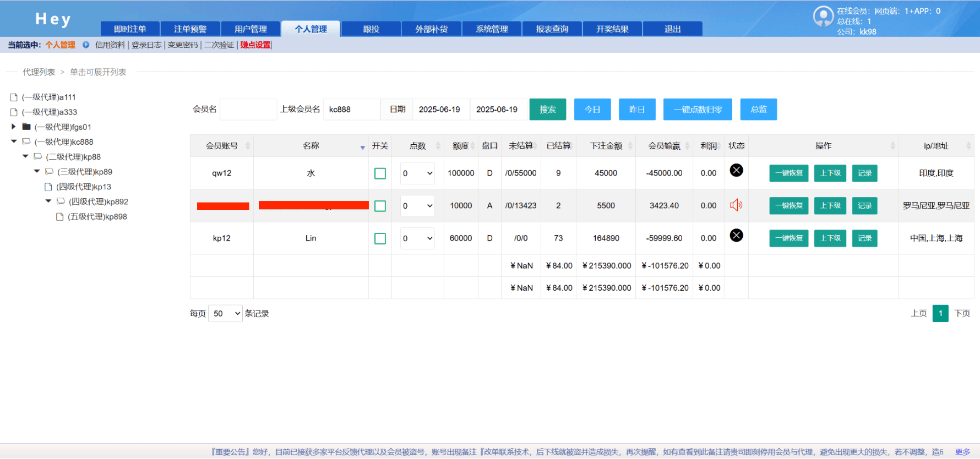Image resolution: width=980 pixels, height=459 pixels.
Task: Click the user avatar icon in header
Action: 823,16
